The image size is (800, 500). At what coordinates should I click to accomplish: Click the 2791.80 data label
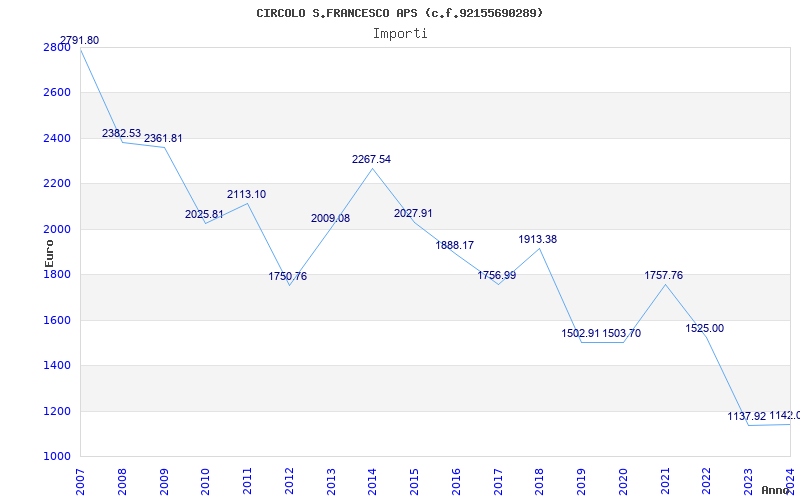tap(80, 40)
